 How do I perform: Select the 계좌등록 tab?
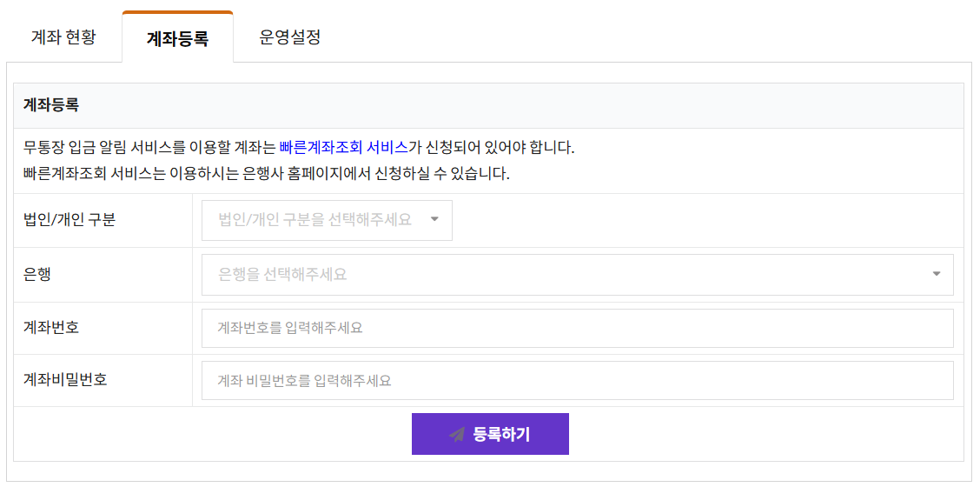[x=177, y=38]
